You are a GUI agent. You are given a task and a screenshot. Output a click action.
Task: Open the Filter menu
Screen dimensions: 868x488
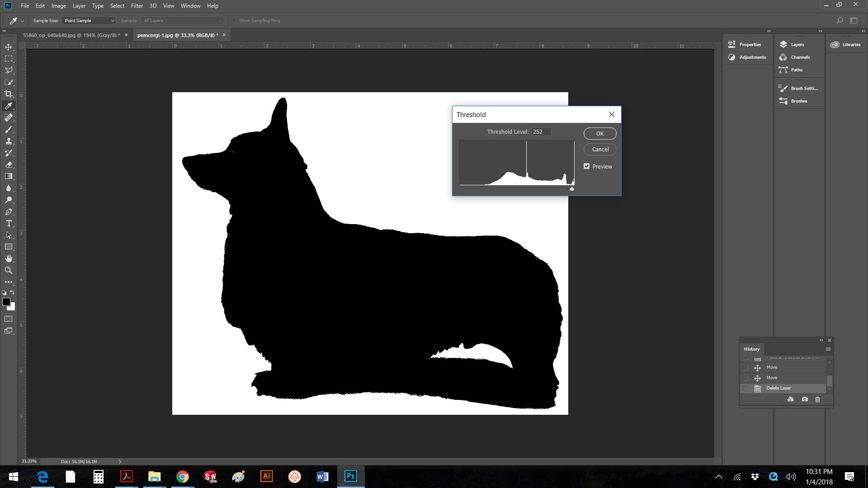[x=137, y=6]
